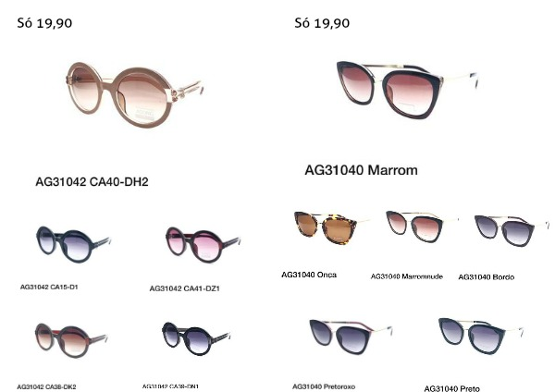Choose the AG31040 Marromnude sunglasses thumbnail
Image resolution: width=555 pixels, height=392 pixels.
421,227
